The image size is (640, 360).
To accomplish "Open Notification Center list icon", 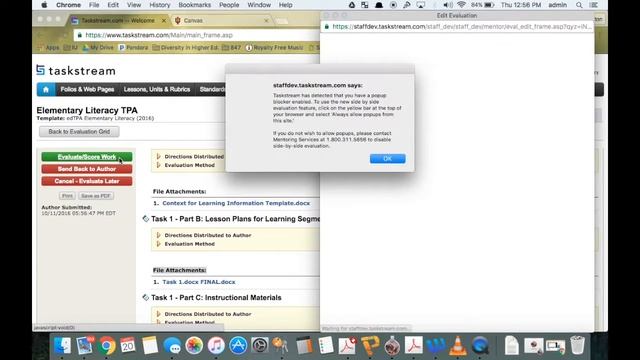I will (594, 5).
